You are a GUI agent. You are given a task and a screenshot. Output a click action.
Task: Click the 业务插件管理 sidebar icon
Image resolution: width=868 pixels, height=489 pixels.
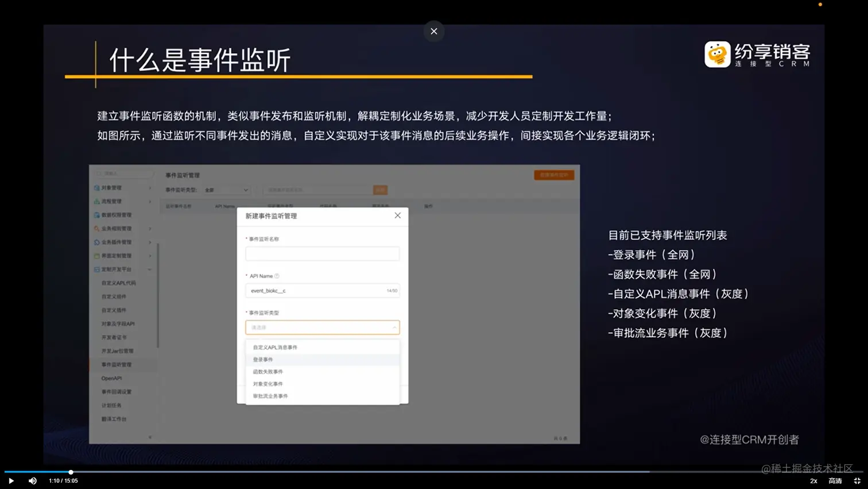[96, 242]
